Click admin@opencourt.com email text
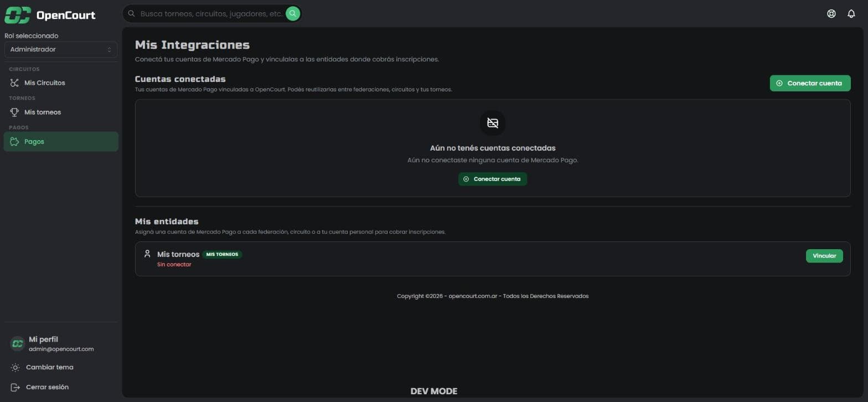This screenshot has width=868, height=402. pyautogui.click(x=61, y=349)
